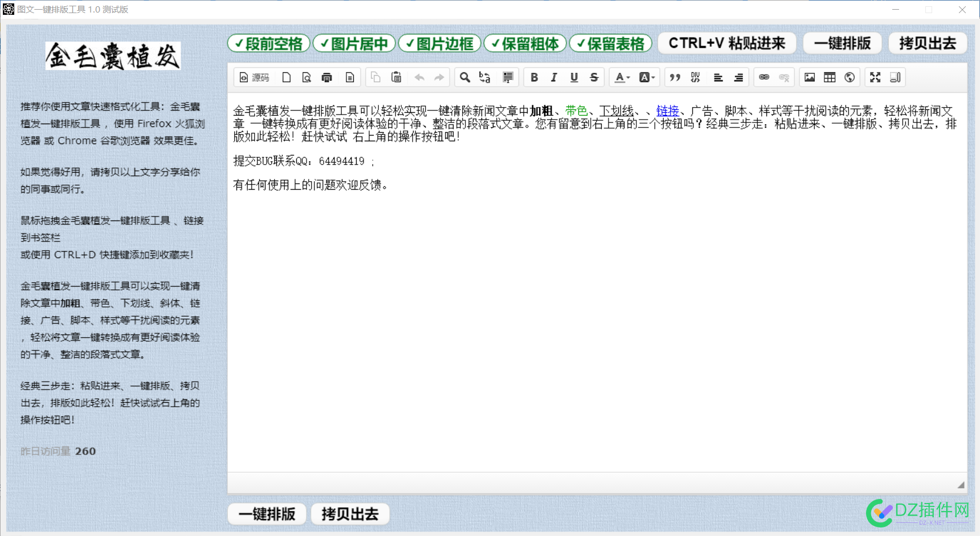This screenshot has width=980, height=536.
Task: Open the background color dropdown
Action: pyautogui.click(x=647, y=77)
